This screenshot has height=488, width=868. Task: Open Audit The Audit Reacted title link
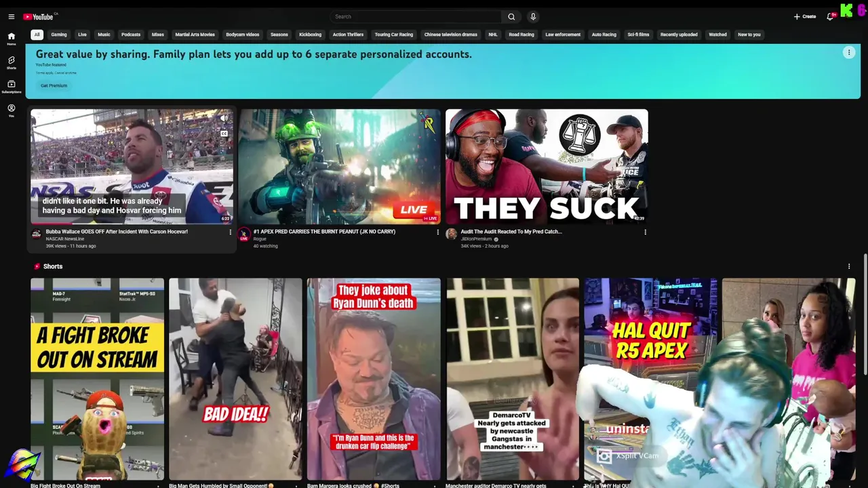511,232
